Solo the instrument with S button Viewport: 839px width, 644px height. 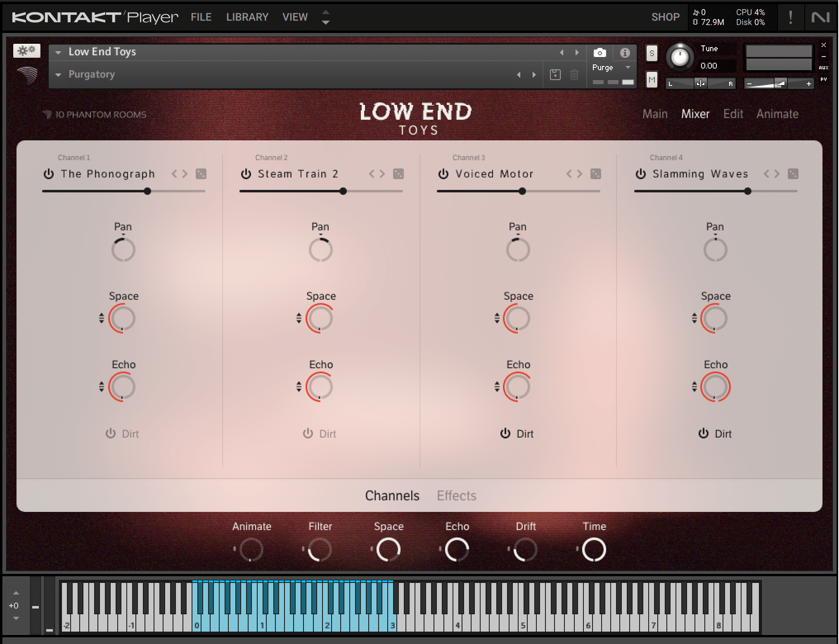pos(652,53)
